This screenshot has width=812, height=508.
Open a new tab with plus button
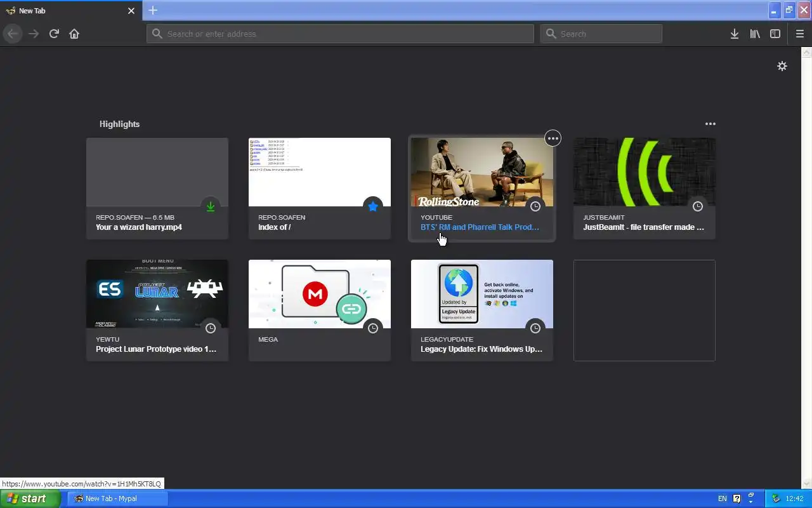click(x=153, y=10)
